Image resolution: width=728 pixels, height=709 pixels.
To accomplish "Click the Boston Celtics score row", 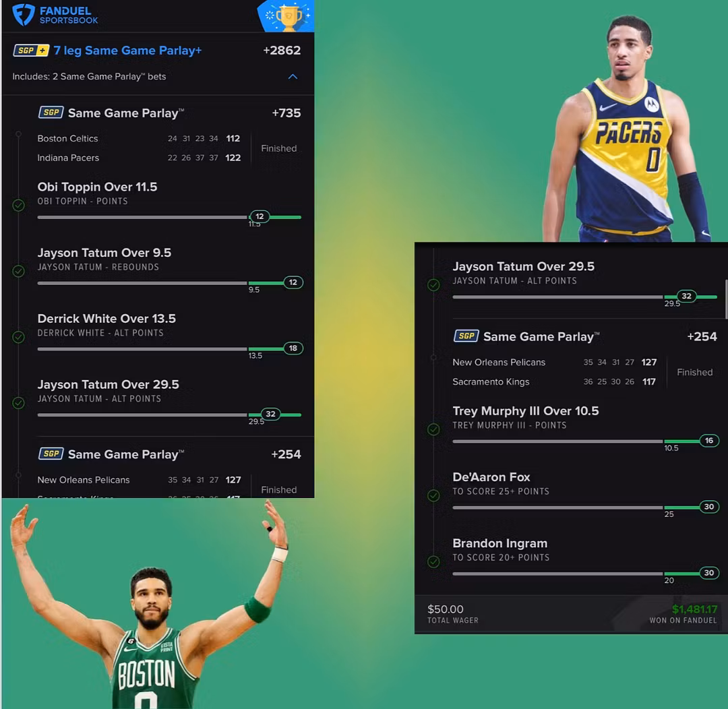I will point(138,139).
